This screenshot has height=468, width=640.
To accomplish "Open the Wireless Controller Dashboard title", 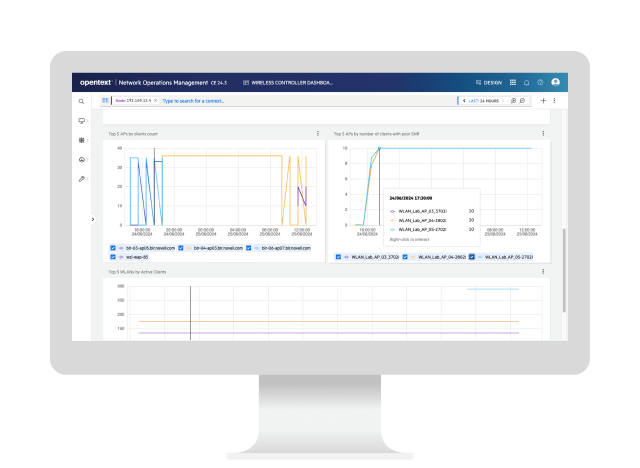I will 288,83.
